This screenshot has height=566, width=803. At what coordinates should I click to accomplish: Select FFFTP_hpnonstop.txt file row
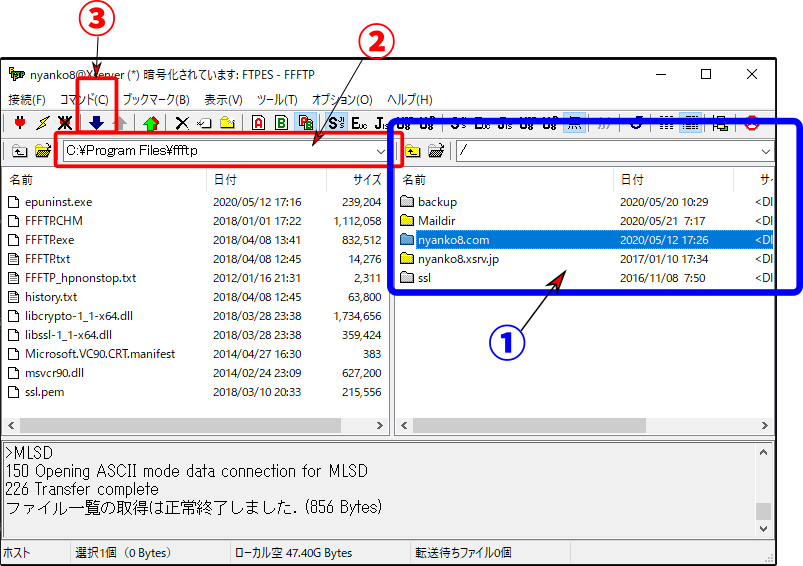pos(195,278)
